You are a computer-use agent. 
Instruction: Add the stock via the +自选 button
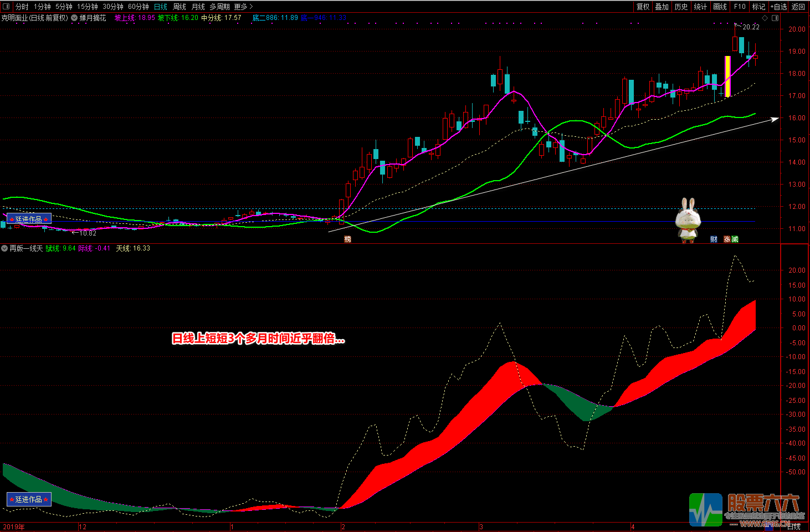click(x=778, y=7)
